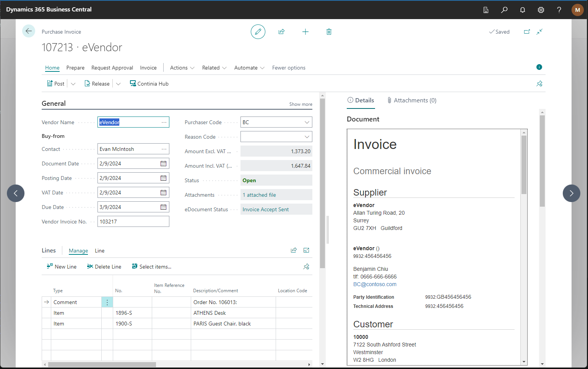Open page in new window icon

click(x=527, y=32)
